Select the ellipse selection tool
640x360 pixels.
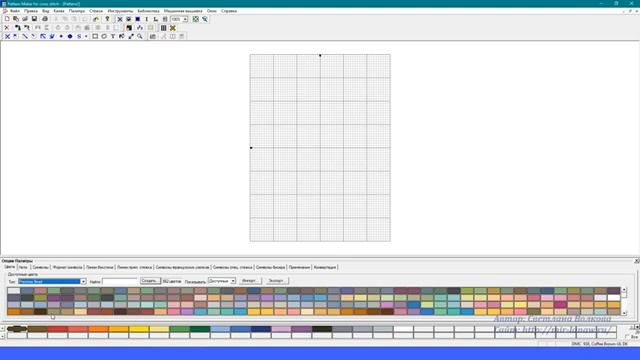(x=104, y=36)
